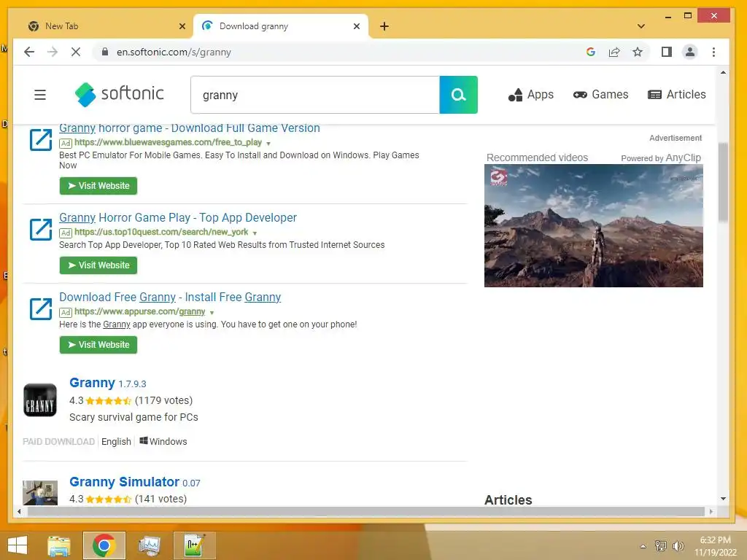Click the external link icon beside top10quest ad
The width and height of the screenshot is (747, 560).
41,229
